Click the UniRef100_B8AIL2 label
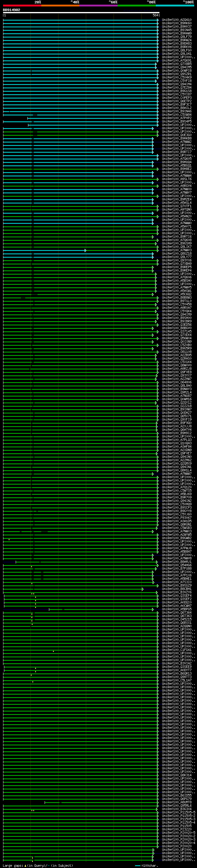197x868 pixels. [x=177, y=108]
